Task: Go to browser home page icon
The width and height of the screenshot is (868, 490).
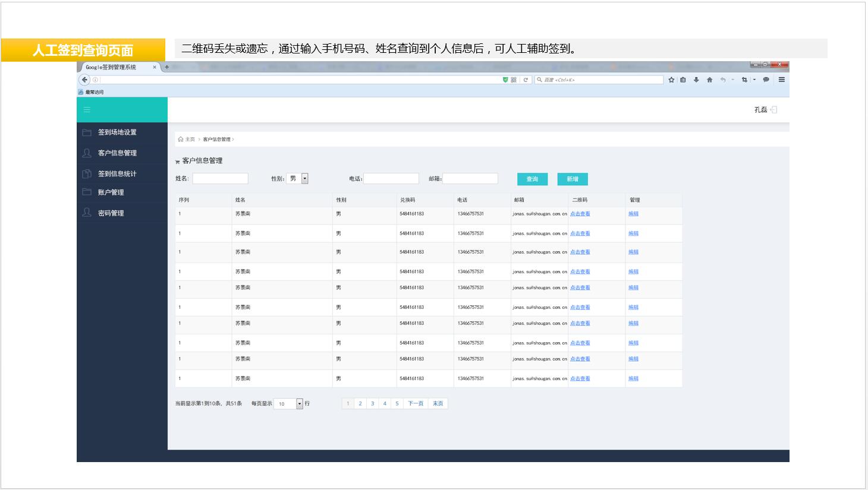Action: 709,80
